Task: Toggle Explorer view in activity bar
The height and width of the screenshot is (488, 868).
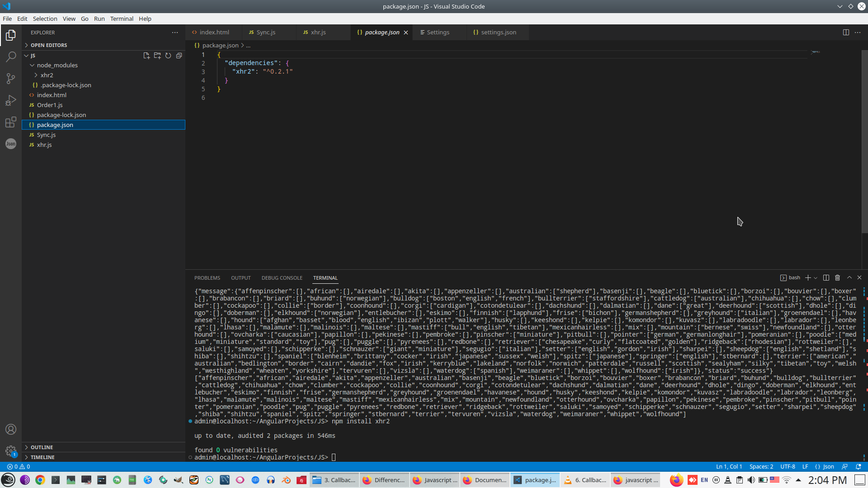Action: 11,35
